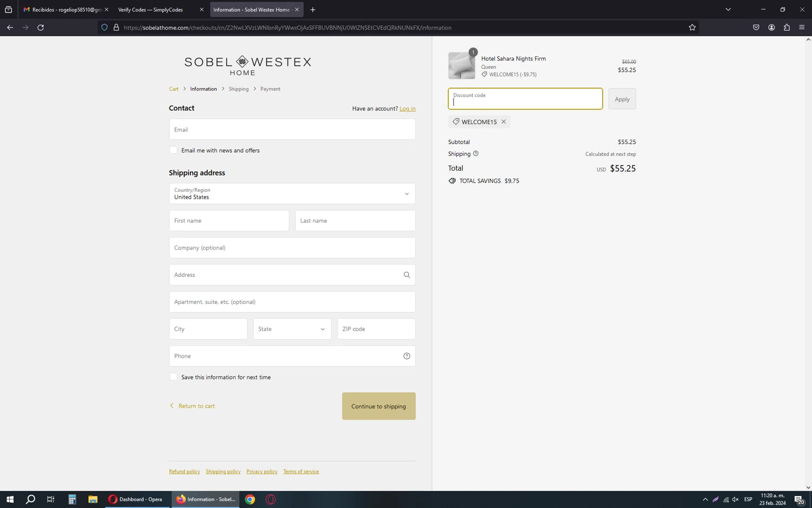Open the Pocket save icon
This screenshot has height=508, width=812.
[756, 28]
